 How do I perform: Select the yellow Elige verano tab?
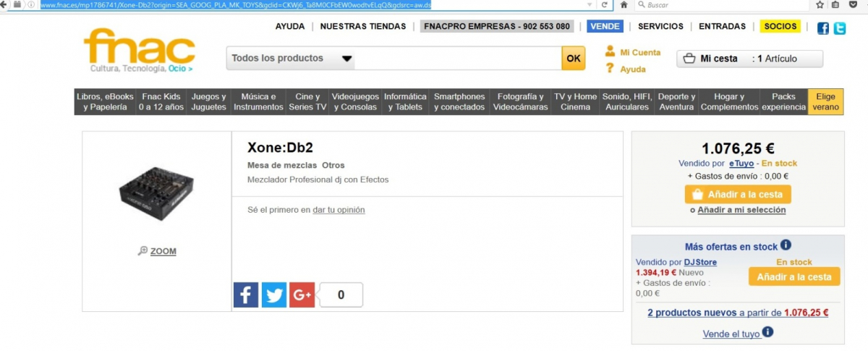point(825,102)
